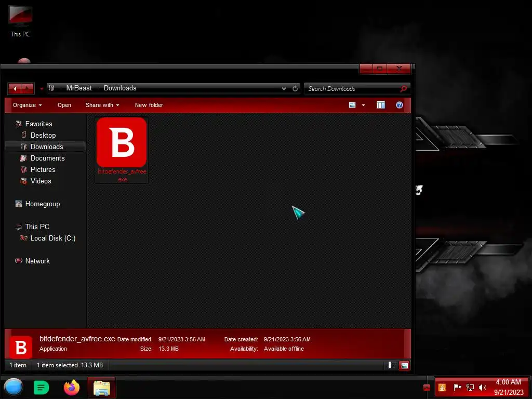Click MrBeast in the address bar

[79, 88]
